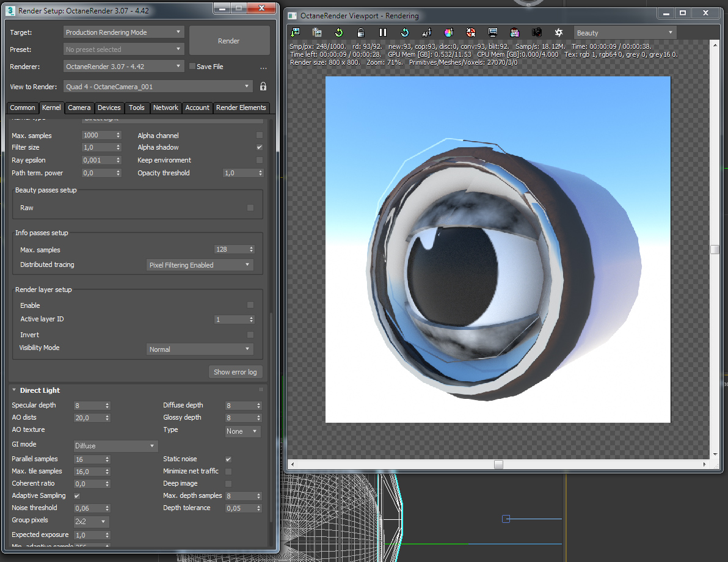
Task: Open the View to Render dropdown
Action: click(158, 86)
